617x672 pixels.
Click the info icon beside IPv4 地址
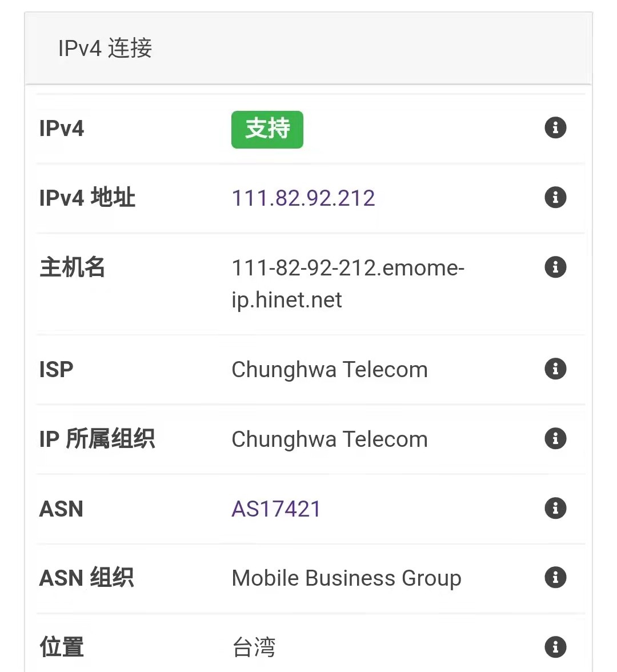[555, 197]
